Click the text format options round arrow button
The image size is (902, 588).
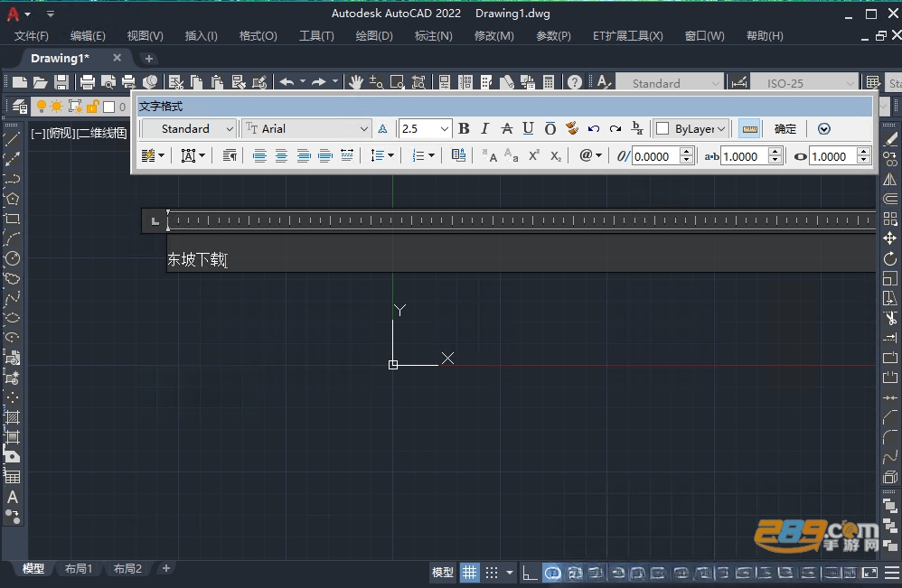[x=823, y=129]
